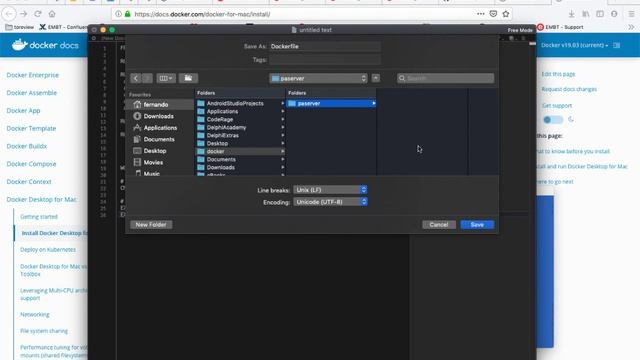Open Deploy on Kubernetes docs link
640x360 pixels.
[48, 249]
